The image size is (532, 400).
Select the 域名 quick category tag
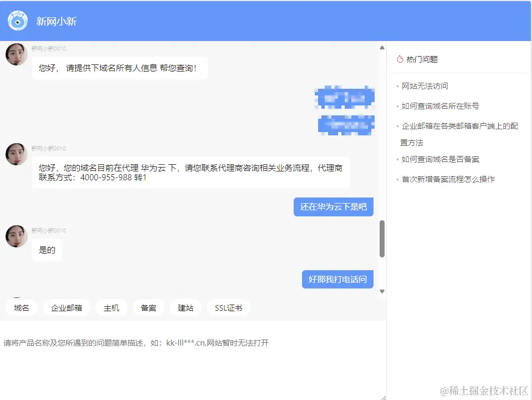pyautogui.click(x=22, y=307)
